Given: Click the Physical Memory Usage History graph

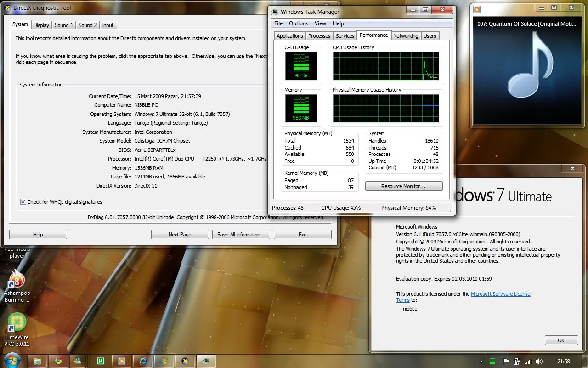Looking at the screenshot, I should [x=386, y=108].
